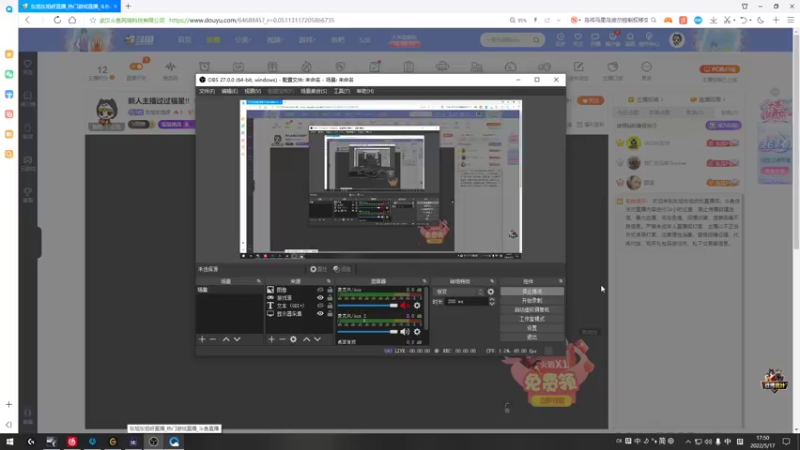This screenshot has height=450, width=800.
Task: Move the source up in Sources panel
Action: (x=307, y=339)
